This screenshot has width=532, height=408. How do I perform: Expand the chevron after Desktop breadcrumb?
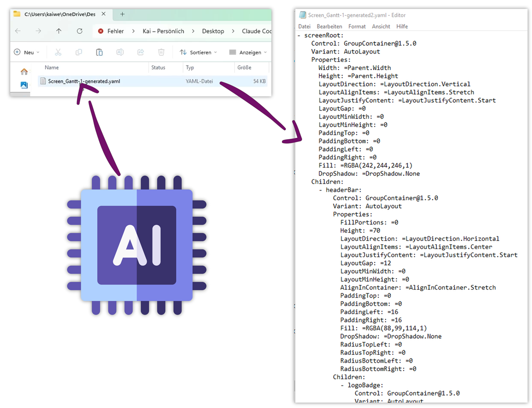[233, 31]
